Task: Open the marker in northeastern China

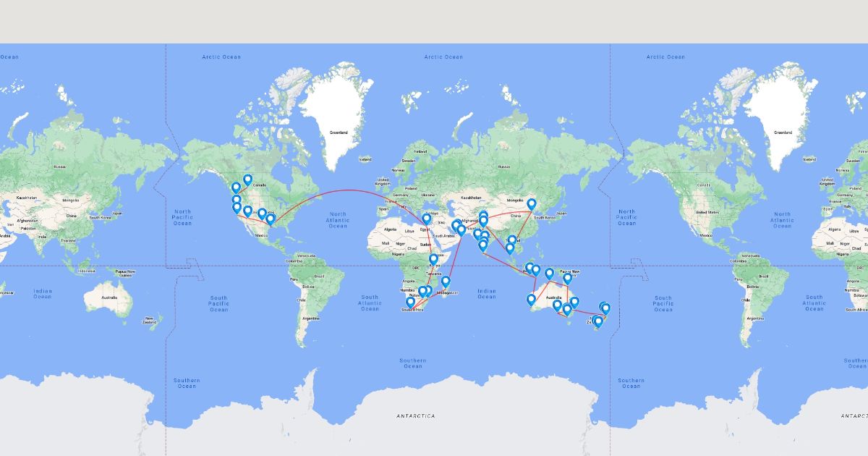Action: 532,204
